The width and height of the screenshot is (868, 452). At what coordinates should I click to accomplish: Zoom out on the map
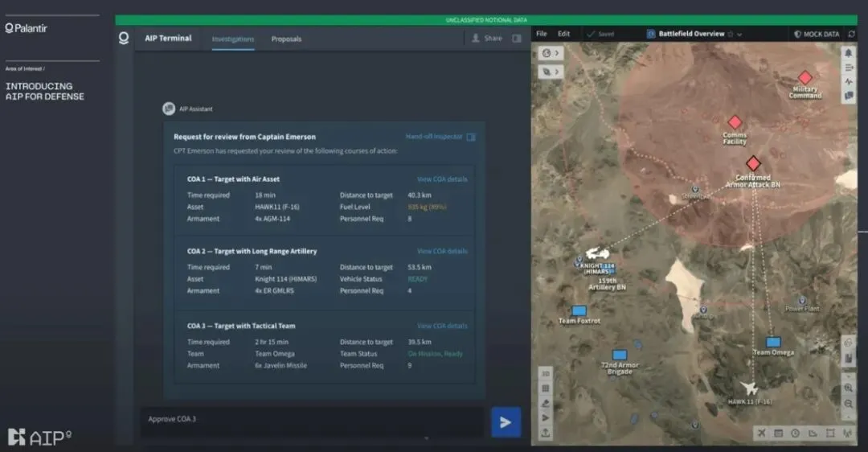(848, 405)
